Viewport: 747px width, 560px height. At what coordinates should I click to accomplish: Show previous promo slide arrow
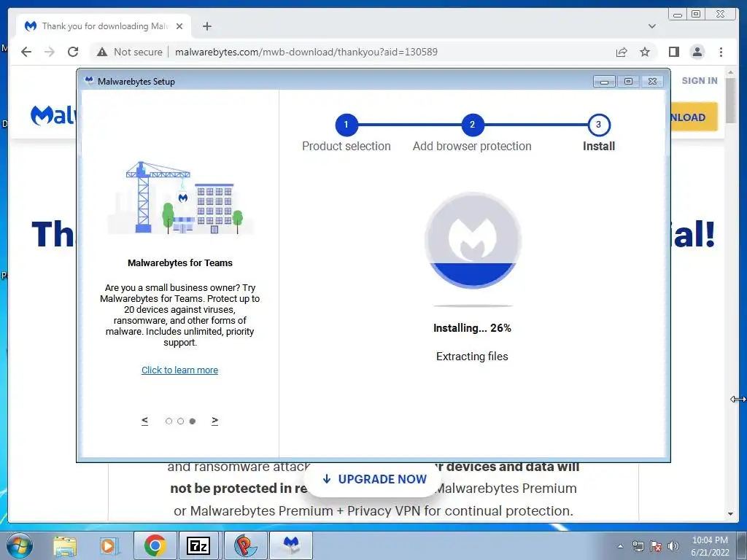pyautogui.click(x=145, y=421)
